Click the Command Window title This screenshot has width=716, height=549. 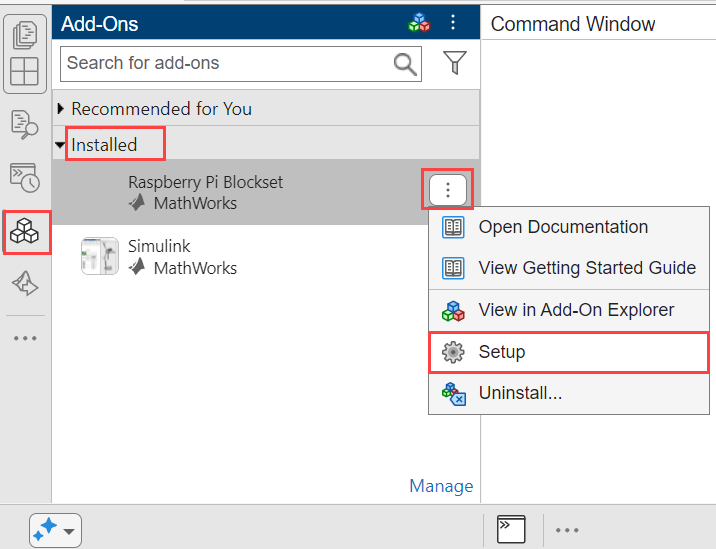tap(573, 24)
